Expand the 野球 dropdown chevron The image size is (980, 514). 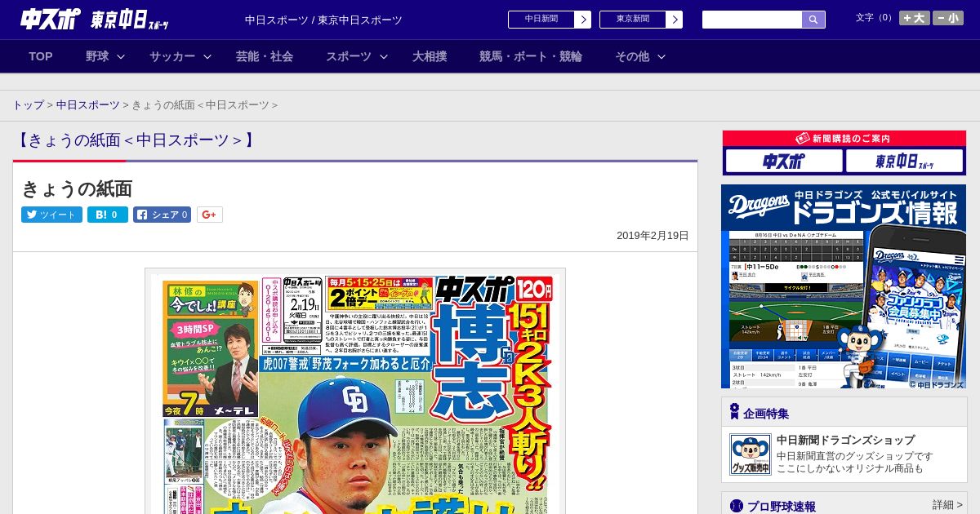pyautogui.click(x=121, y=56)
